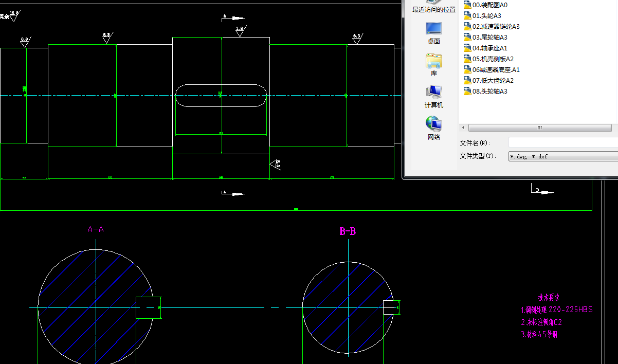Select the note line 3.材料45号钢
618x364 pixels.
click(x=539, y=334)
